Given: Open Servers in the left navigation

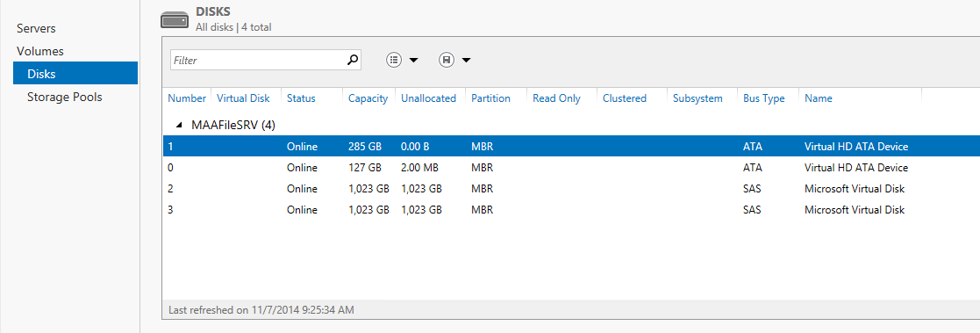Looking at the screenshot, I should click(36, 29).
